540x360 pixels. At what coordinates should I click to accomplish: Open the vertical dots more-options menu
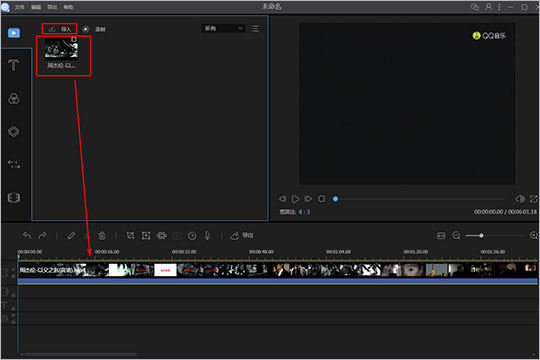[x=499, y=7]
